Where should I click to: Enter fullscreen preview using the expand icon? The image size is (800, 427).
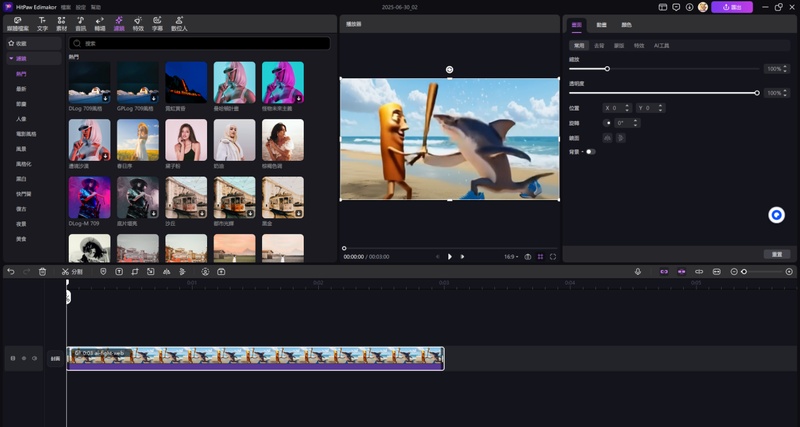point(553,257)
